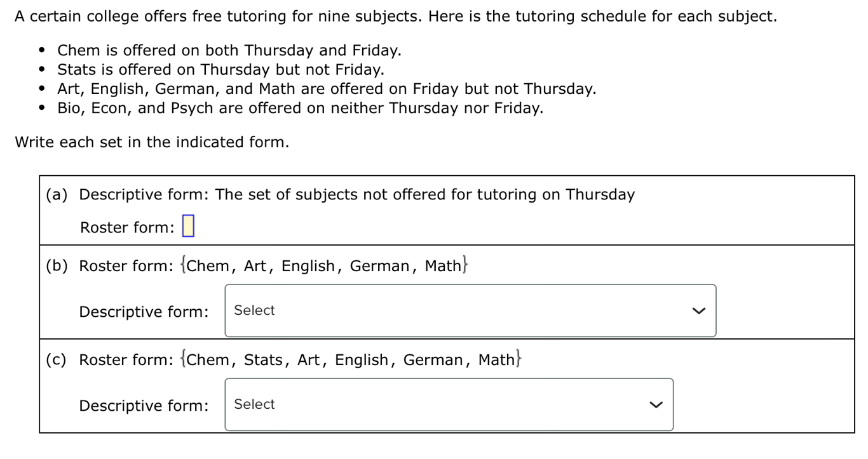Open the part (c) Descriptive form dropdown
Screen dimensions: 868x459
pyautogui.click(x=449, y=404)
